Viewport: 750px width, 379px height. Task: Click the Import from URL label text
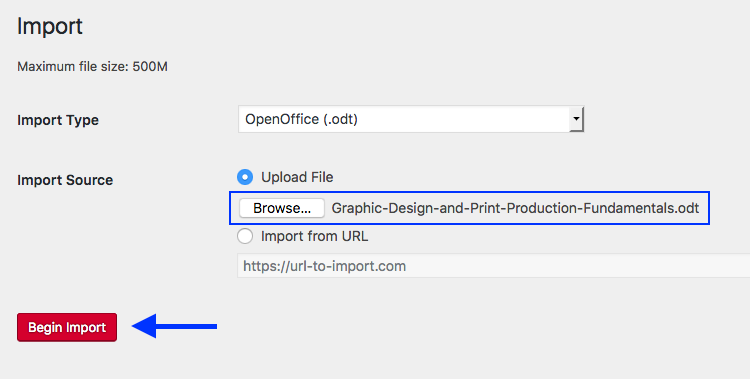(314, 236)
